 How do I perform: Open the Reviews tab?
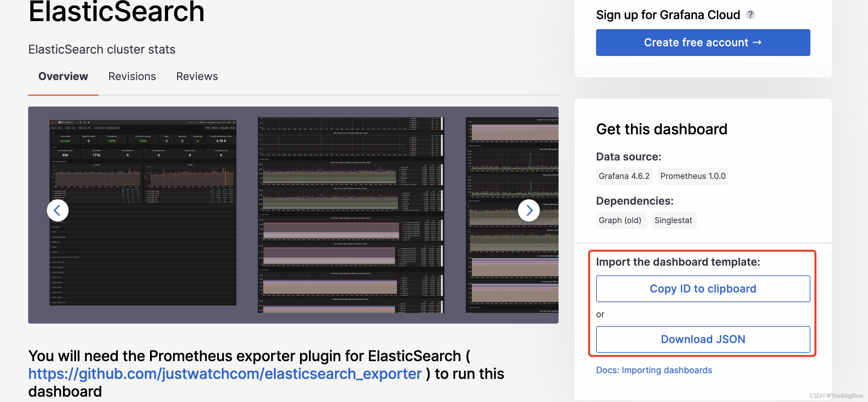197,76
